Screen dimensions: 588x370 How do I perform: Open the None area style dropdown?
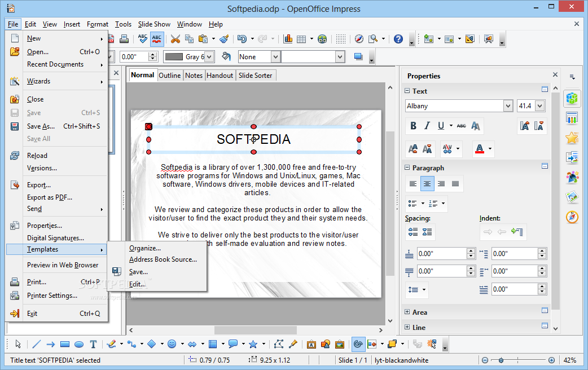pos(275,56)
